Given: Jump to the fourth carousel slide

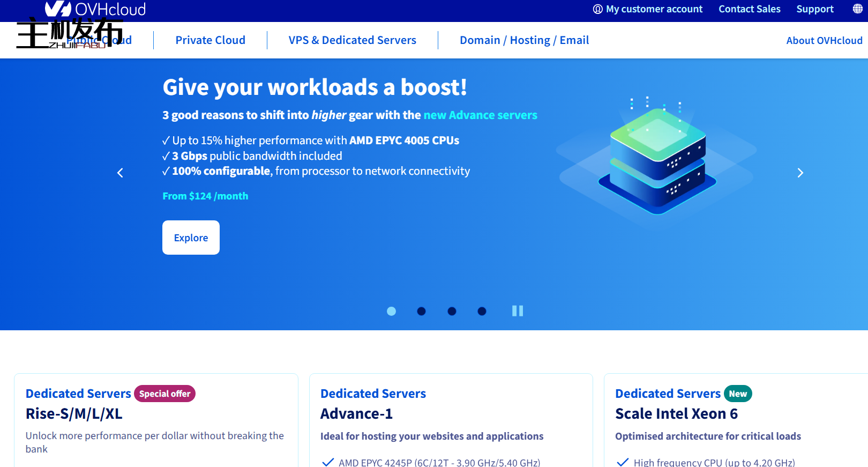Looking at the screenshot, I should (x=482, y=311).
